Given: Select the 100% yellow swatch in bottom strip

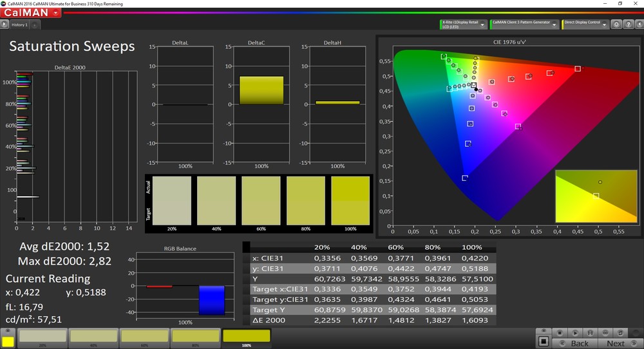Looking at the screenshot, I should (x=246, y=337).
